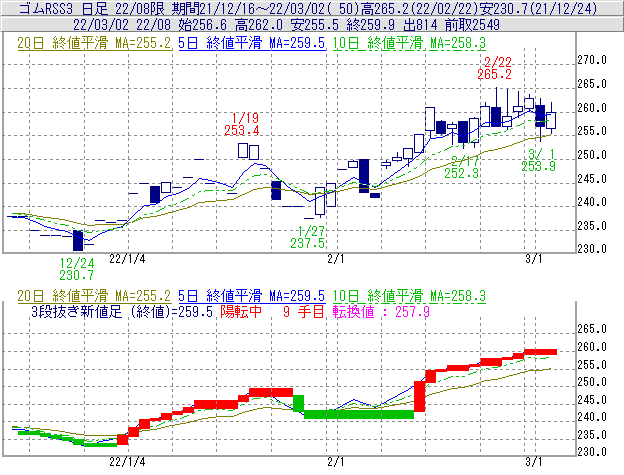This screenshot has height=475, width=624.
Task: Click the 出814 volume value
Action: point(420,25)
